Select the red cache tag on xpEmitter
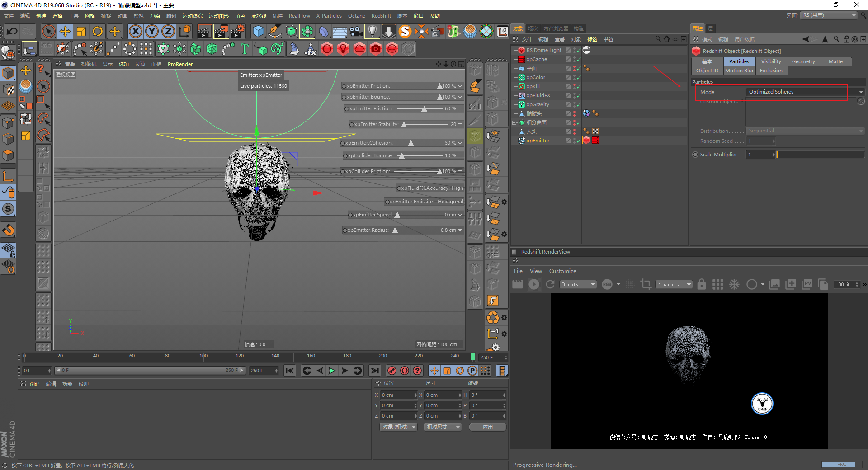Image resolution: width=868 pixels, height=470 pixels. [595, 141]
